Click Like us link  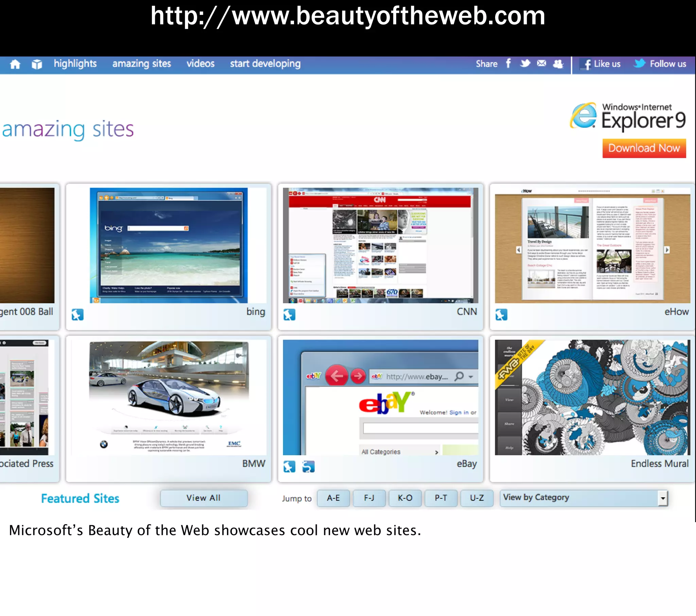[x=607, y=64]
